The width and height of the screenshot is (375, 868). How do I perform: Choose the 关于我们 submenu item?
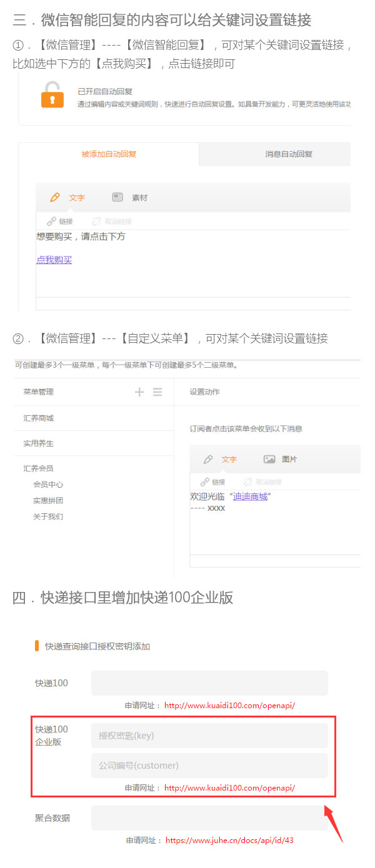48,516
